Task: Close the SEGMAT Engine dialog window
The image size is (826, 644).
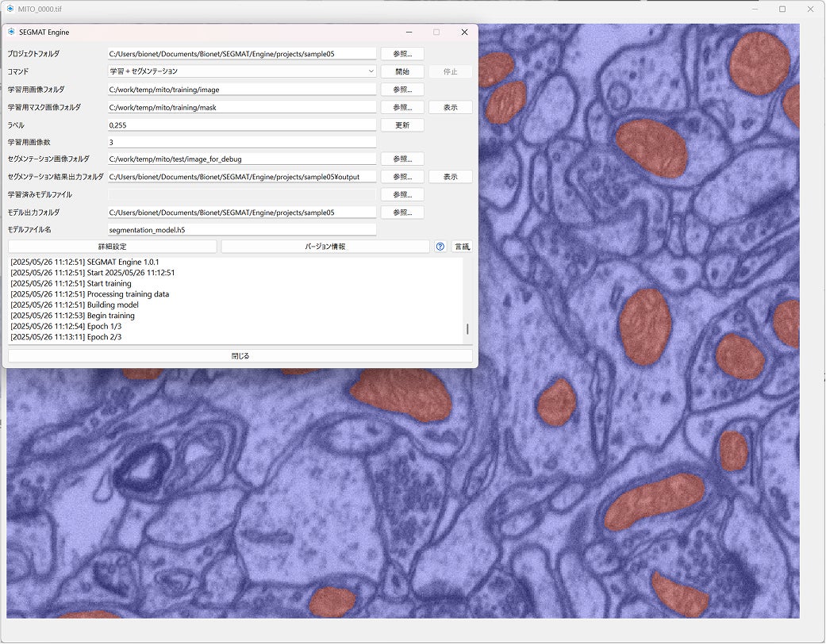Action: coord(464,33)
